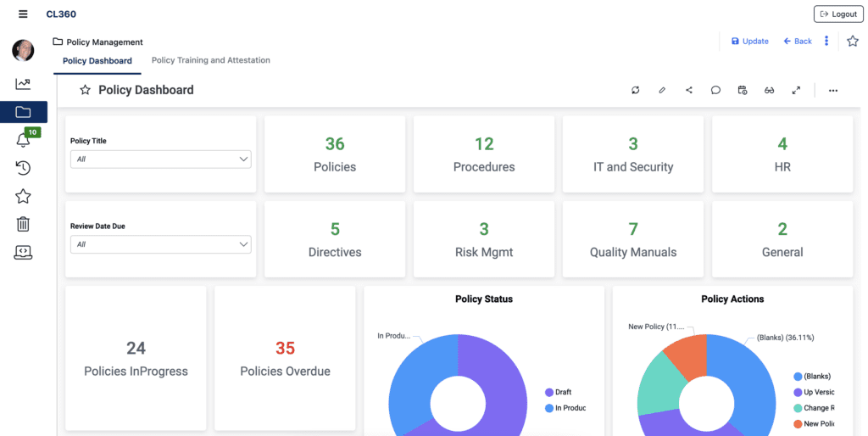Open the hamburger navigation menu
The width and height of the screenshot is (868, 436).
click(23, 14)
